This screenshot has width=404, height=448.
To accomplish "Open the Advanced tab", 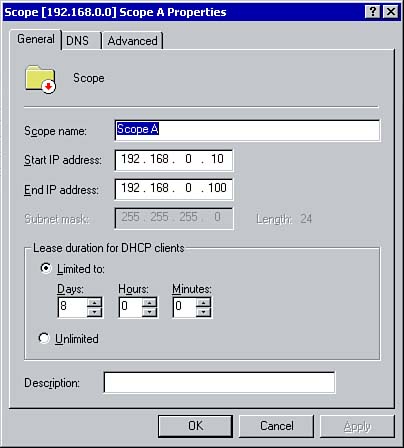I will coord(132,41).
